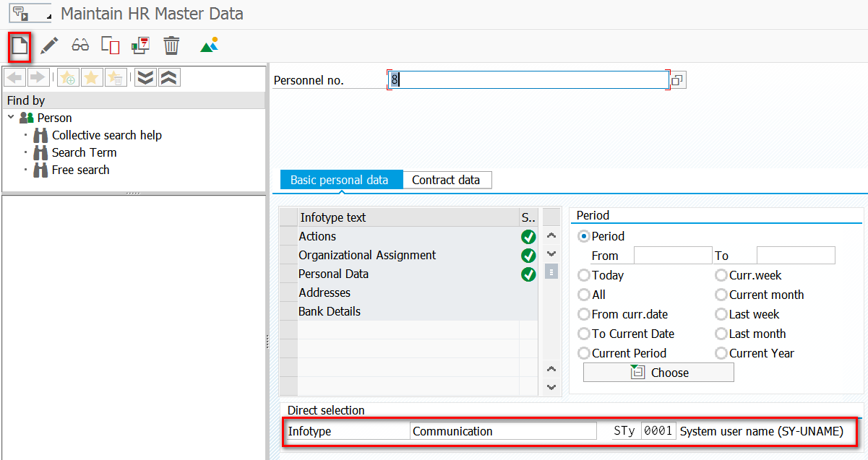868x460 pixels.
Task: Select the Today radio button
Action: (x=584, y=275)
